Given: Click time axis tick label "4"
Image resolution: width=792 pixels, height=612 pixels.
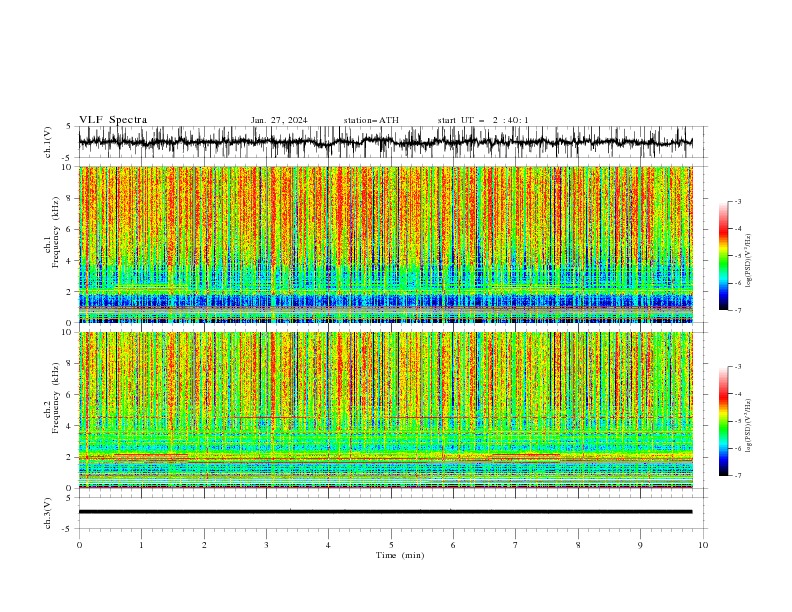Looking at the screenshot, I should [x=328, y=545].
